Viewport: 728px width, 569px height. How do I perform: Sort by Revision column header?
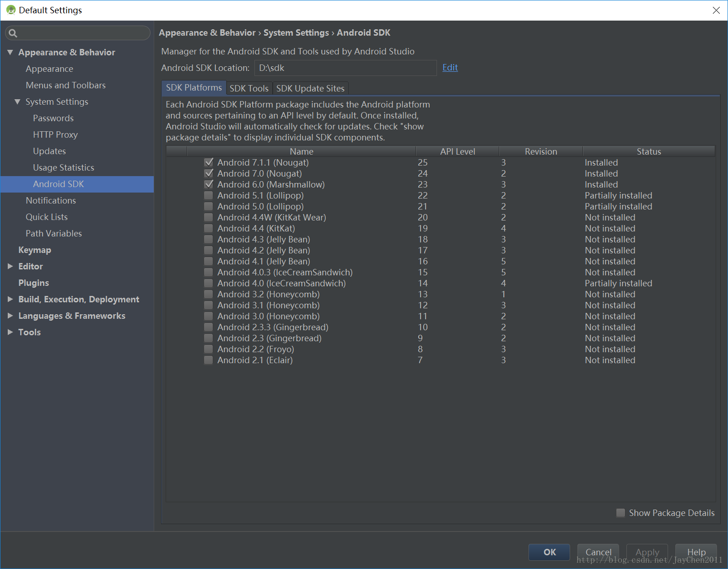coord(541,151)
